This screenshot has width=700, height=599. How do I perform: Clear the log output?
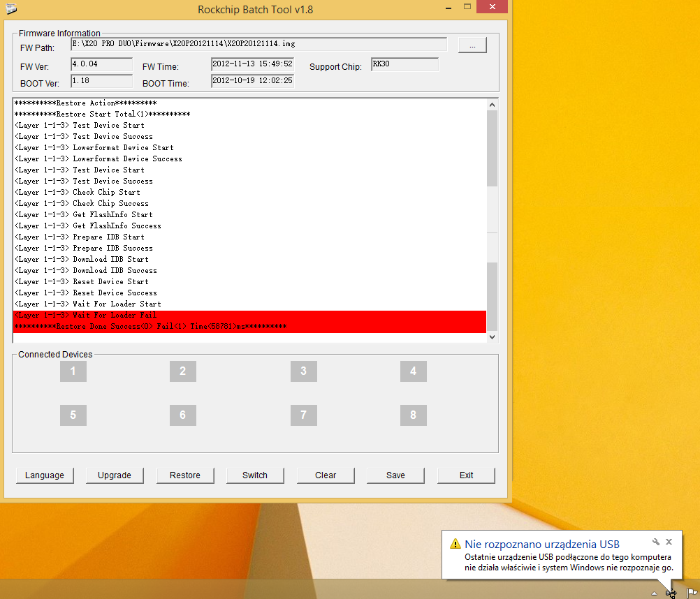click(326, 475)
